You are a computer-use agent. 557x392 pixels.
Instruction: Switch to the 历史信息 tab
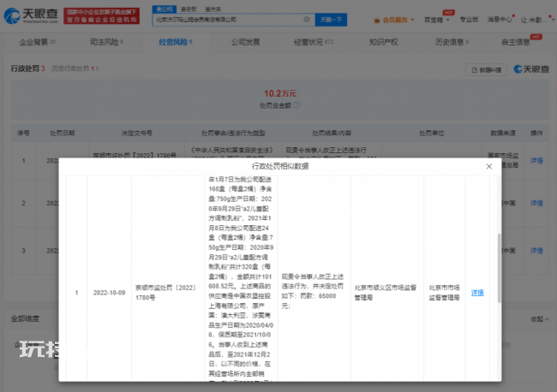[452, 42]
